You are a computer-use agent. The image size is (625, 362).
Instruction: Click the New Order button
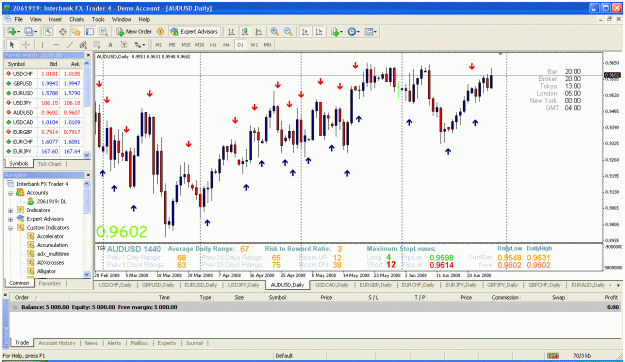coord(134,31)
